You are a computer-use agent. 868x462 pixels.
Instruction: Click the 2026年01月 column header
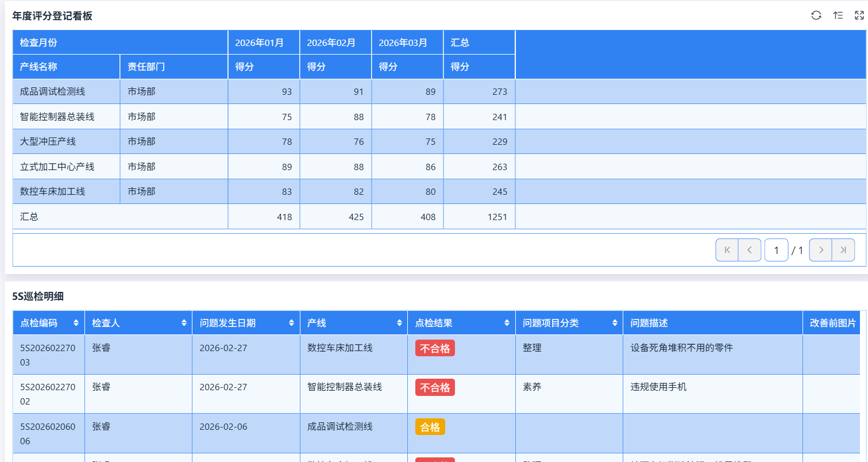[264, 43]
